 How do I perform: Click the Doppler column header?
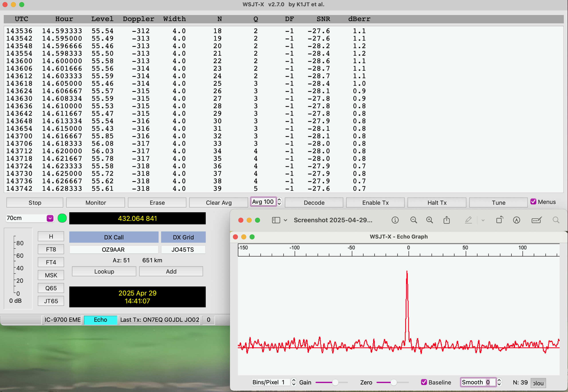(138, 19)
